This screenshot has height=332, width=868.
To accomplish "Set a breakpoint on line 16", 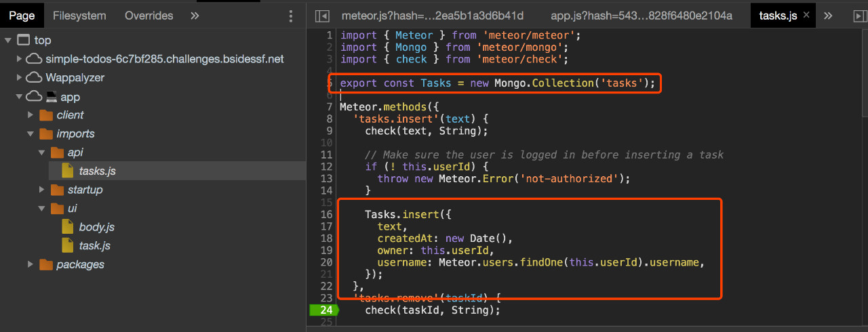I will [325, 214].
